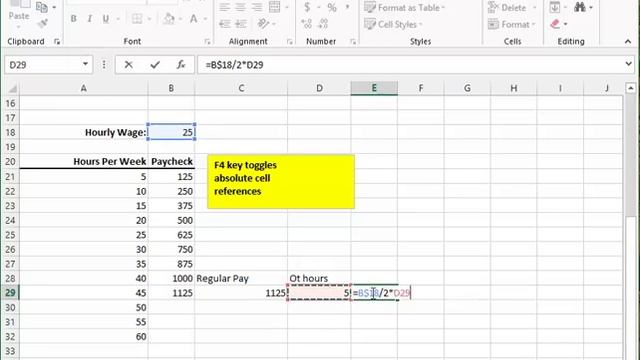Collapse the ribbon chevron

coord(628,41)
